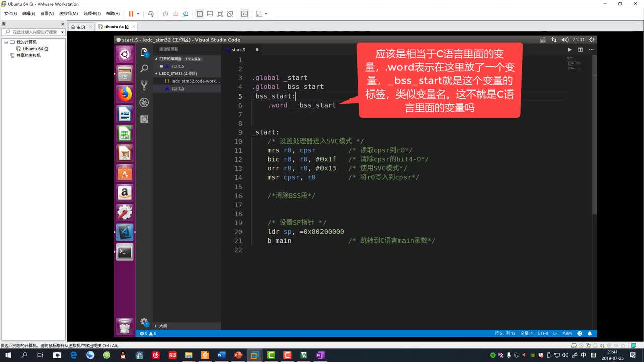Open the 选项卡(T) menu
The height and width of the screenshot is (362, 644).
coord(92,14)
